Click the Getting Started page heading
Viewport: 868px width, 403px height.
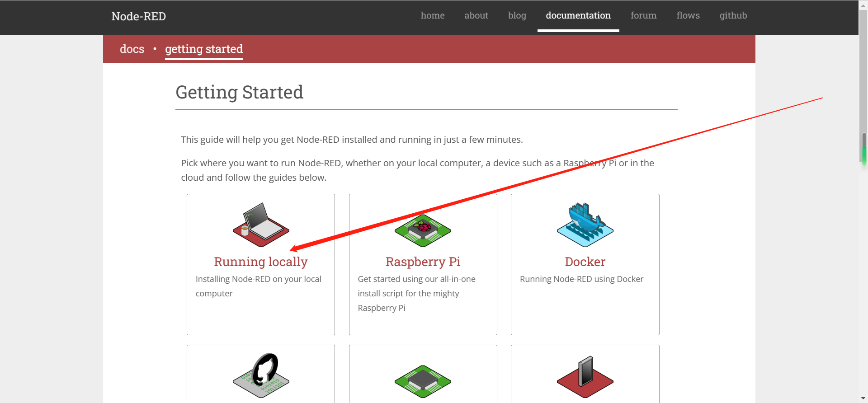click(x=239, y=92)
